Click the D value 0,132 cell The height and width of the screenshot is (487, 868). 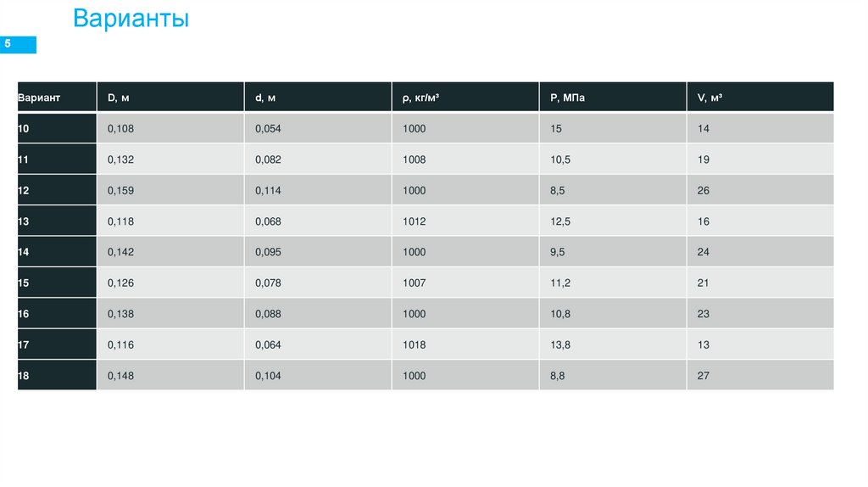click(120, 160)
